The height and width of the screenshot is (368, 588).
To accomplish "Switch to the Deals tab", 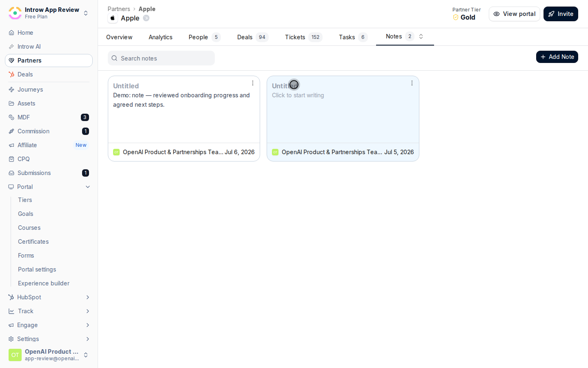I will click(x=252, y=37).
